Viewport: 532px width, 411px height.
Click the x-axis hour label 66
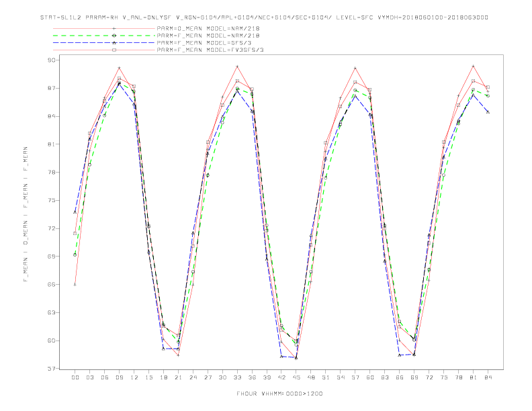[400, 377]
